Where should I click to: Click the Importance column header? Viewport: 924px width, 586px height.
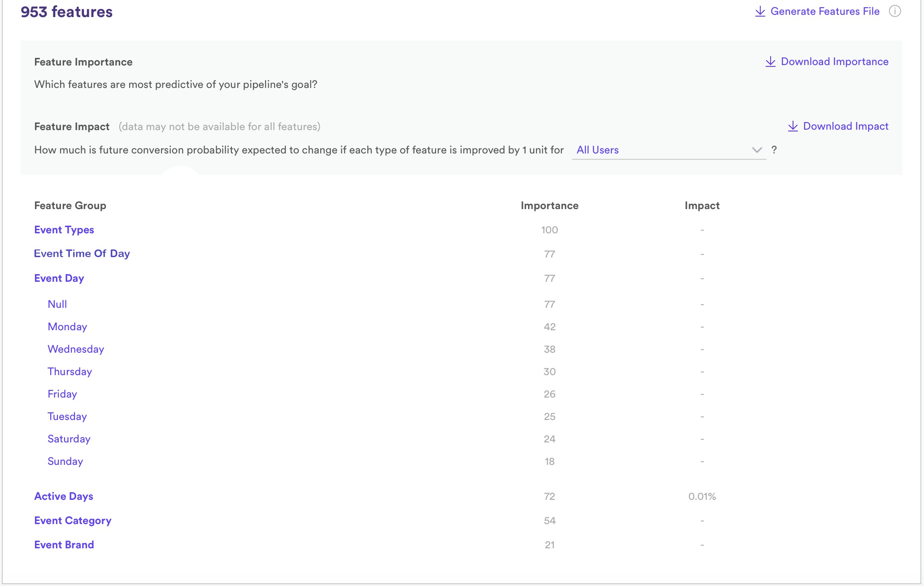pyautogui.click(x=549, y=206)
